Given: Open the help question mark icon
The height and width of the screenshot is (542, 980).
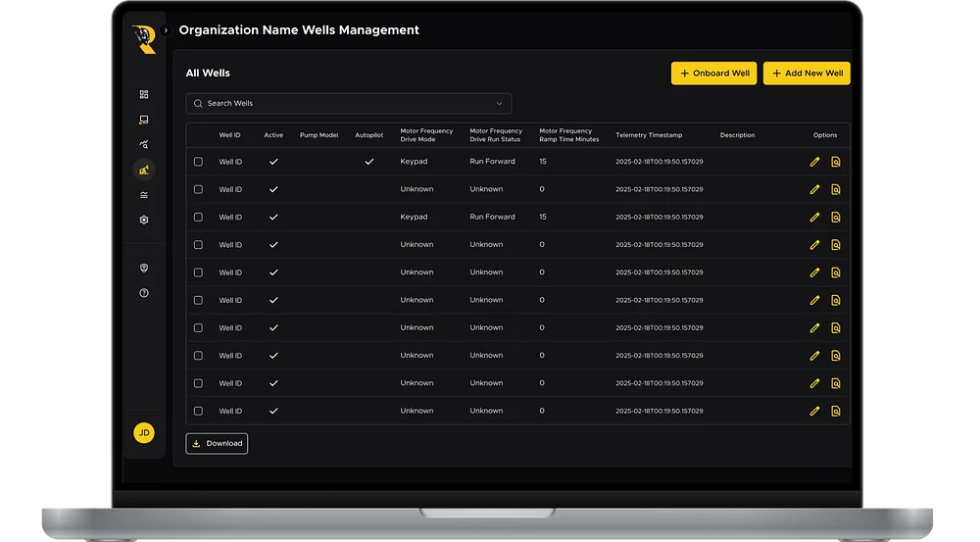Looking at the screenshot, I should click(144, 293).
